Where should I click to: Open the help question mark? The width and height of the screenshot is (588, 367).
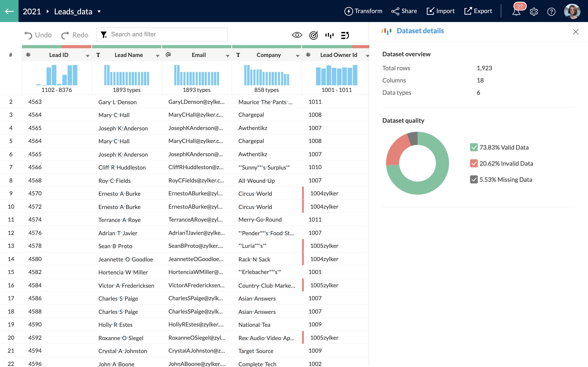click(551, 12)
